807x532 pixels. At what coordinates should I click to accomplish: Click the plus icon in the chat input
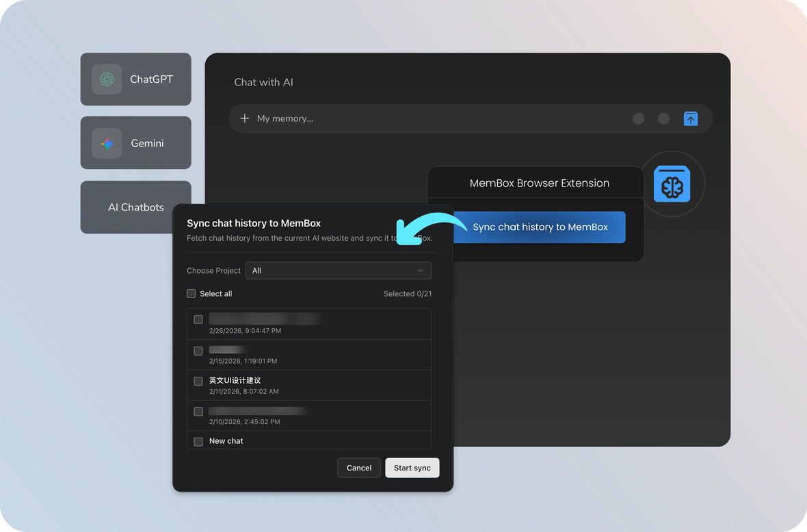[244, 118]
